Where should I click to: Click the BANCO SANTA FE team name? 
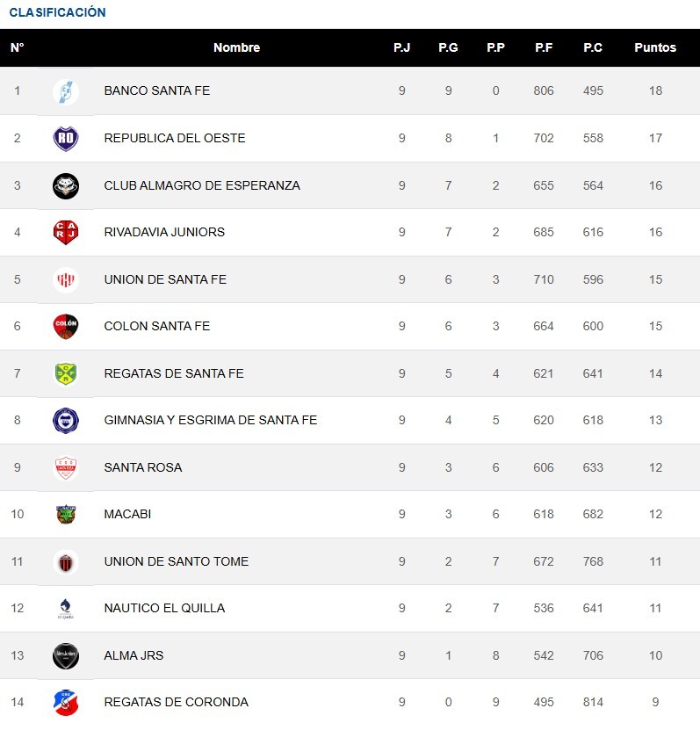click(157, 90)
